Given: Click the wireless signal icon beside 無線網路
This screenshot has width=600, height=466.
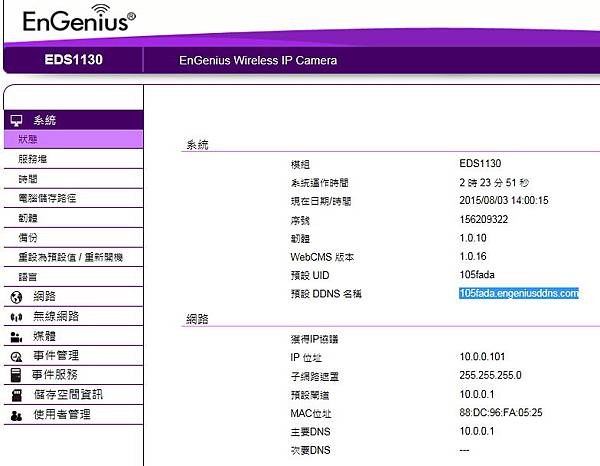Looking at the screenshot, I should click(16, 317).
